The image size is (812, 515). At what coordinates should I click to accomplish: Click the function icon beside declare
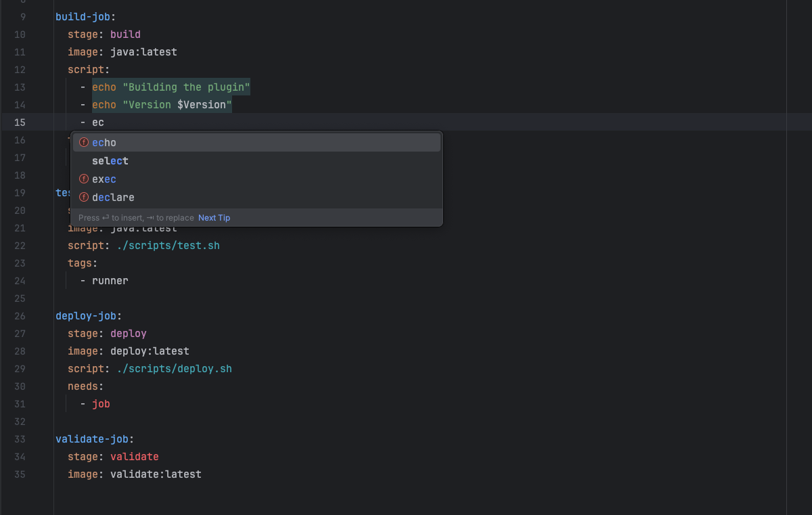click(84, 198)
